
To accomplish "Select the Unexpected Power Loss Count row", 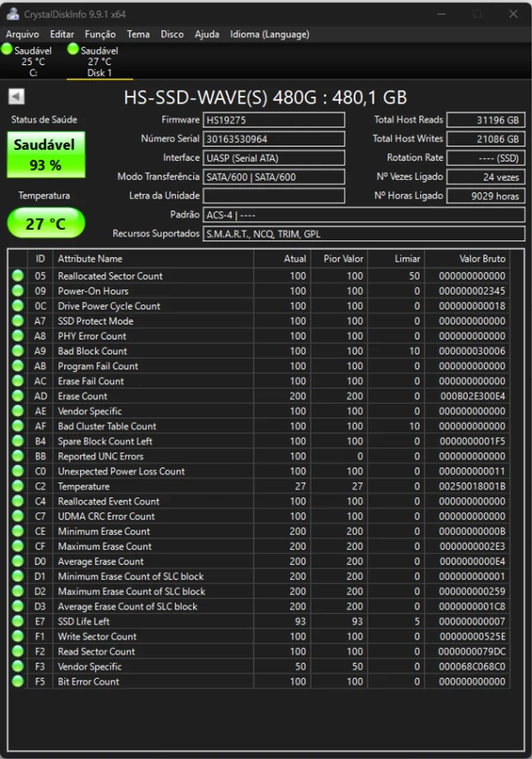I will [259, 471].
